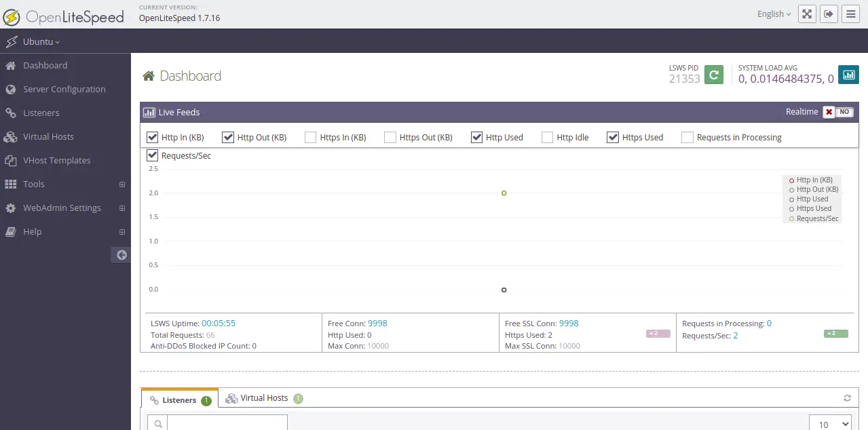Click the Free SSL Conn value 9998

click(569, 324)
